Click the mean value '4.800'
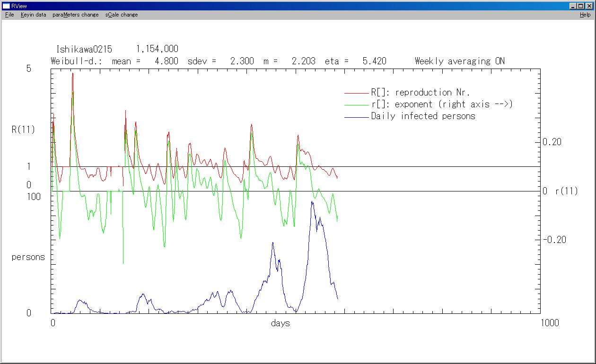This screenshot has width=596, height=364. pyautogui.click(x=167, y=61)
